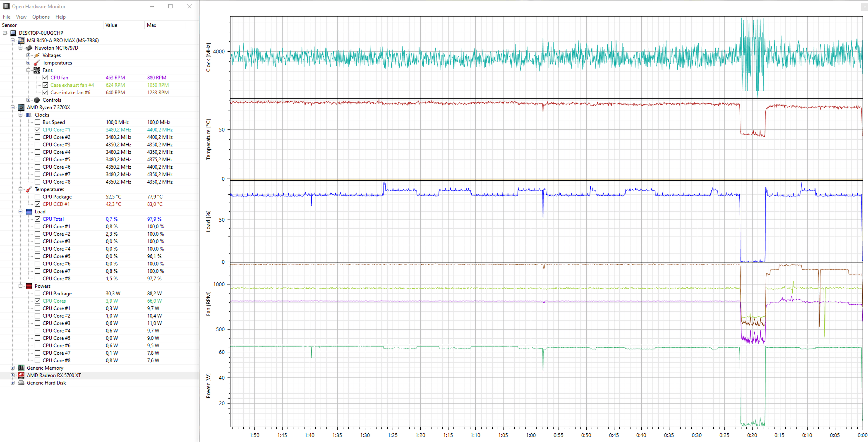Collapse the Clocks tree node

click(x=20, y=115)
